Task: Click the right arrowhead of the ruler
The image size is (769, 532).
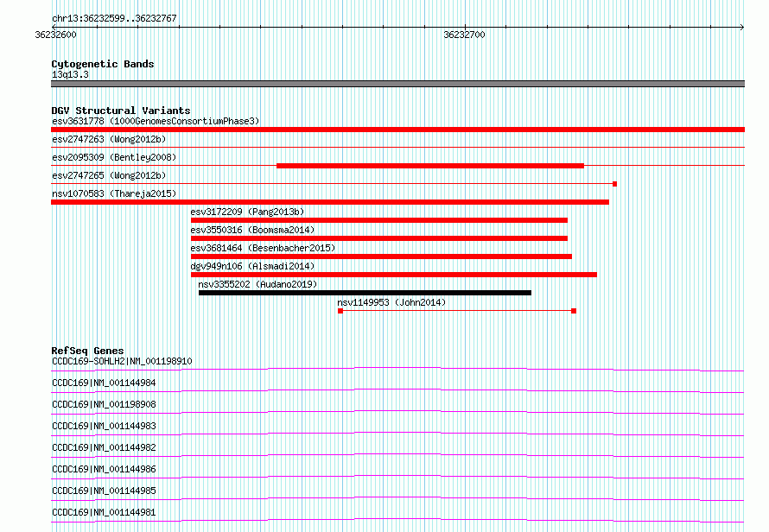Action: (742, 27)
